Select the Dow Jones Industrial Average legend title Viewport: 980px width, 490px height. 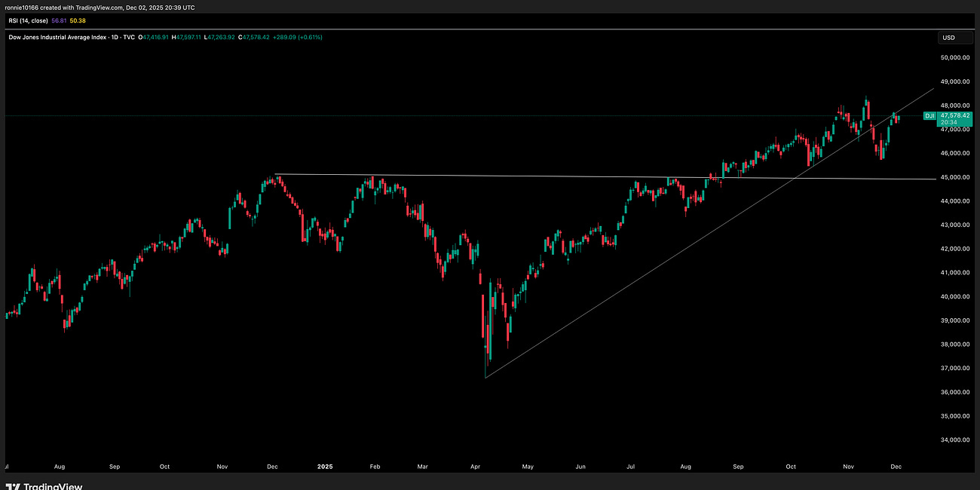57,36
